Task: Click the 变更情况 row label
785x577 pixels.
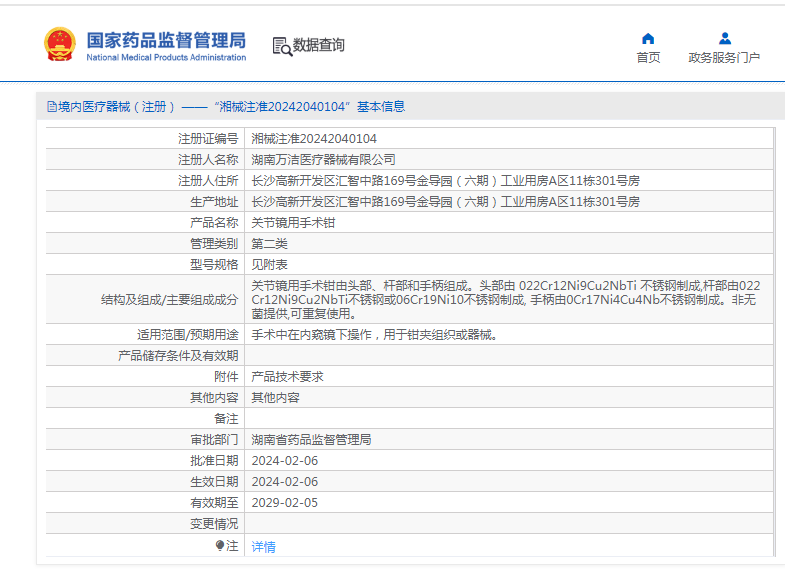Action: (x=214, y=524)
